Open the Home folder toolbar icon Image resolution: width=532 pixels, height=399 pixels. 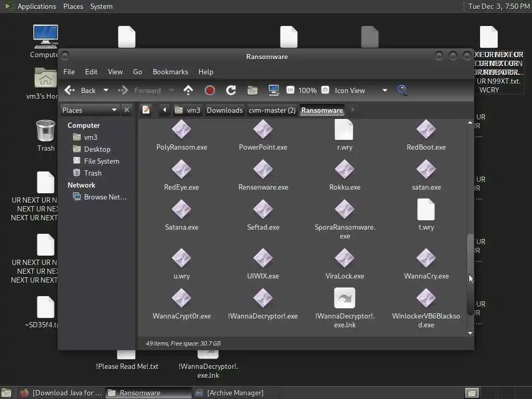(252, 90)
